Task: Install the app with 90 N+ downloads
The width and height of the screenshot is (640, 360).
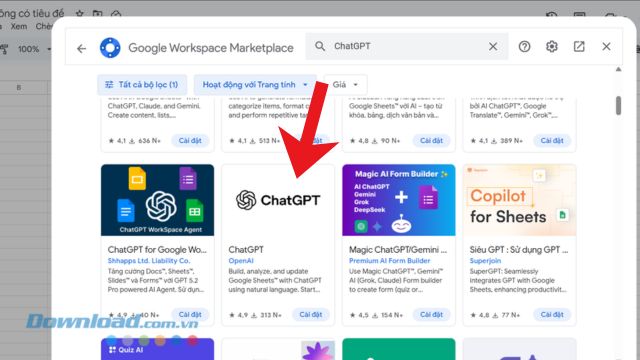Action: pyautogui.click(x=431, y=140)
